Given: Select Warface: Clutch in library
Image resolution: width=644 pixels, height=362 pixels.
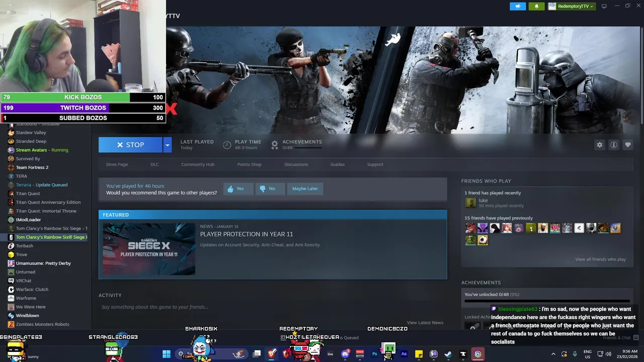Looking at the screenshot, I should tap(32, 290).
